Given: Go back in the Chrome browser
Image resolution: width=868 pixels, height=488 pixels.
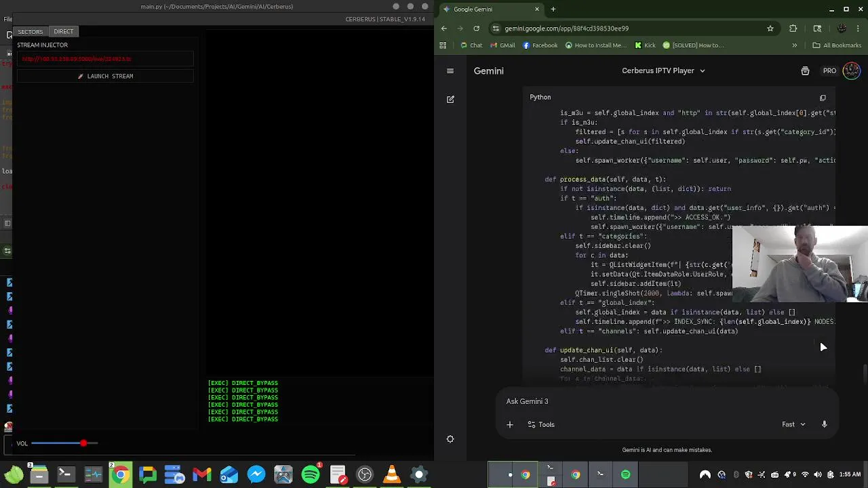Looking at the screenshot, I should click(x=444, y=28).
